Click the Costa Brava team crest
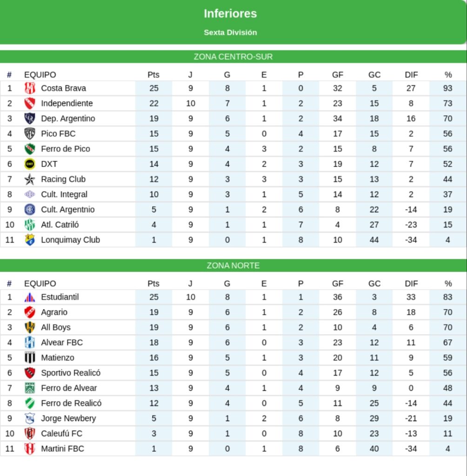Viewport: 467px width, 476px height. 30,88
